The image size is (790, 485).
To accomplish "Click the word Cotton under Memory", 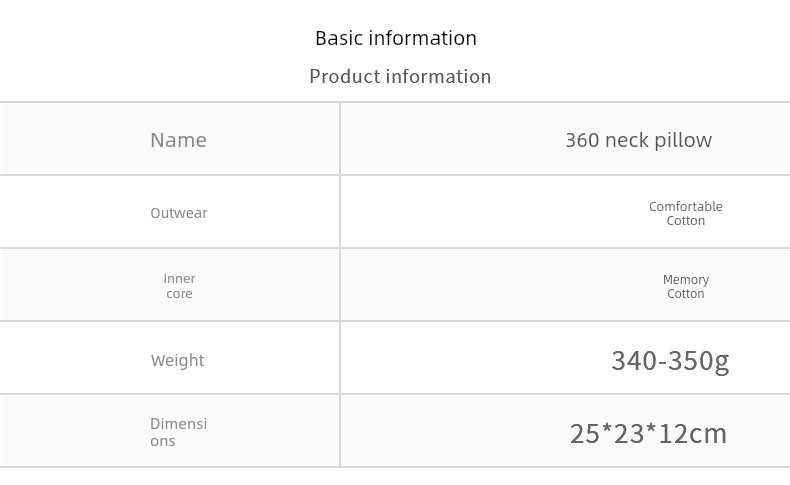I will click(686, 294).
